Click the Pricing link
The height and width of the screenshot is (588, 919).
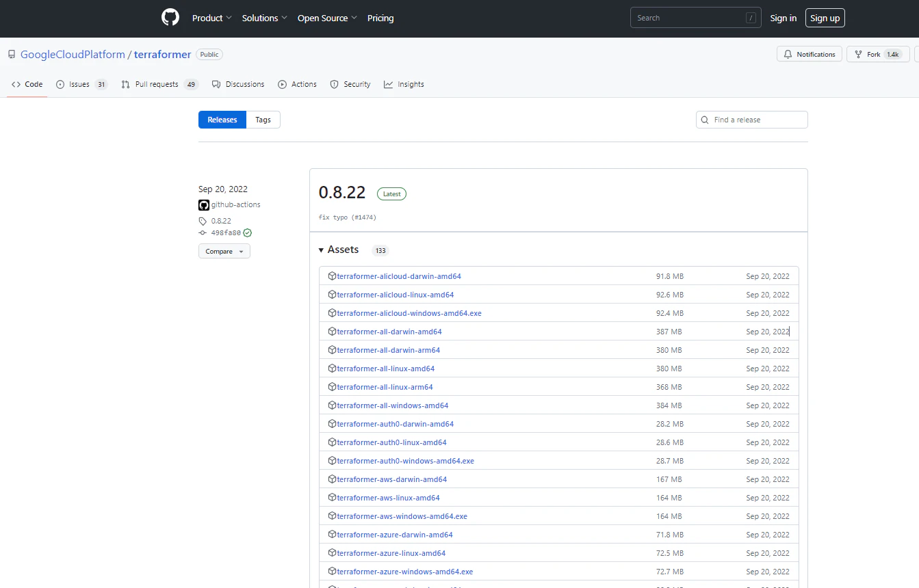(x=380, y=18)
